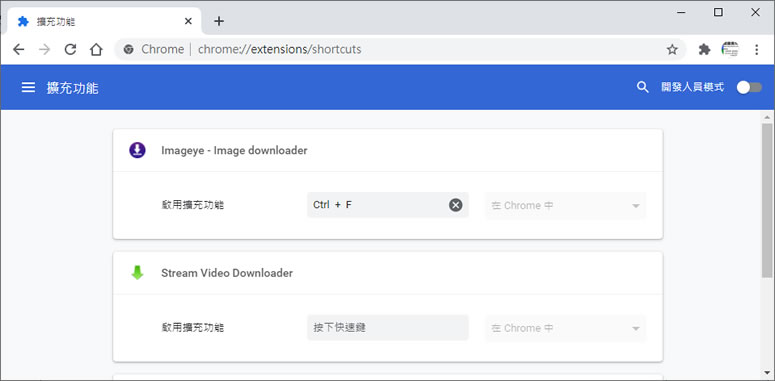Viewport: 775px width, 381px height.
Task: Go back with the browser back arrow
Action: pyautogui.click(x=19, y=49)
